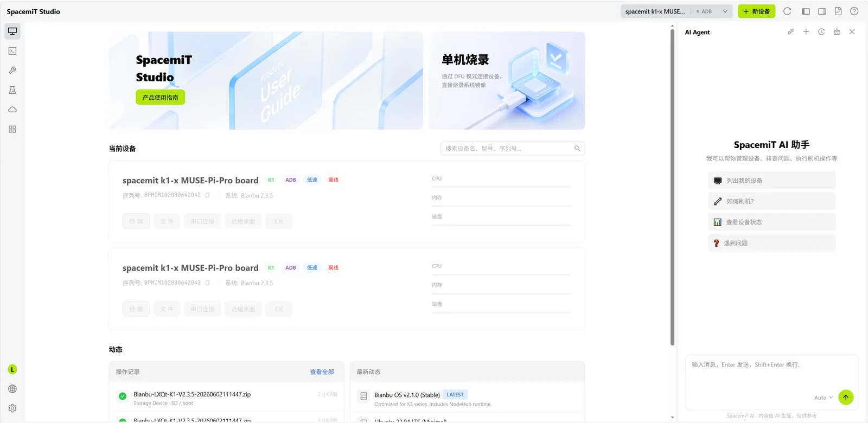This screenshot has width=868, height=423.
Task: Click 串口连接 button on the second device
Action: (202, 309)
